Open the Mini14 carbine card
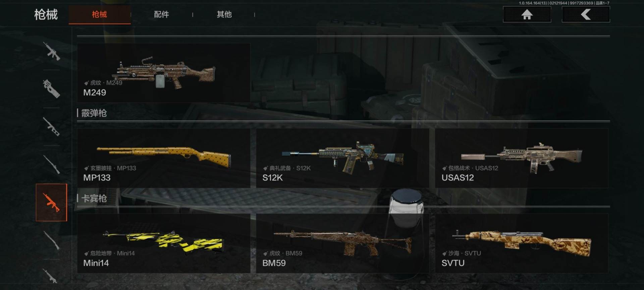Viewport: 644px width, 290px height. pos(164,243)
